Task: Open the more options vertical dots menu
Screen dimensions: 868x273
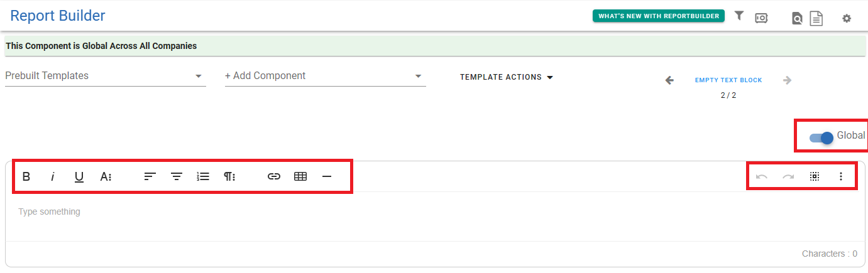Action: (841, 177)
